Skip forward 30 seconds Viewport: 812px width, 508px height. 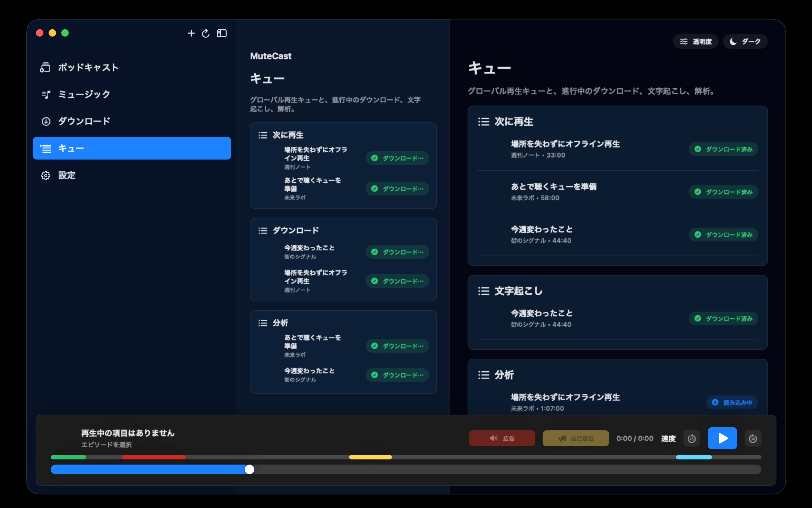click(x=753, y=439)
